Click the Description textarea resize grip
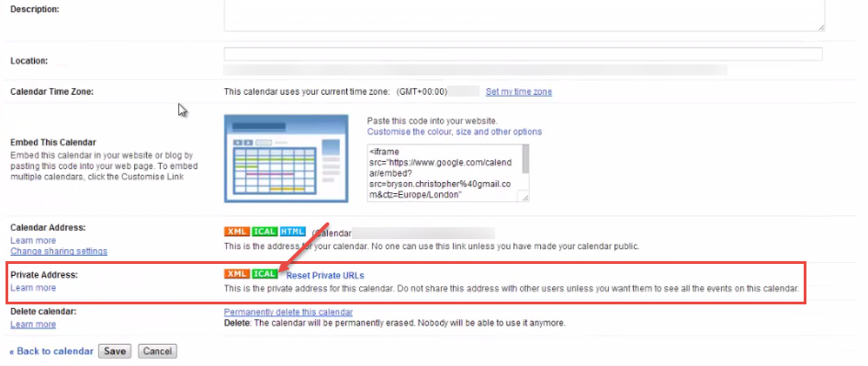Screen dimensions: 868x366 (820, 27)
